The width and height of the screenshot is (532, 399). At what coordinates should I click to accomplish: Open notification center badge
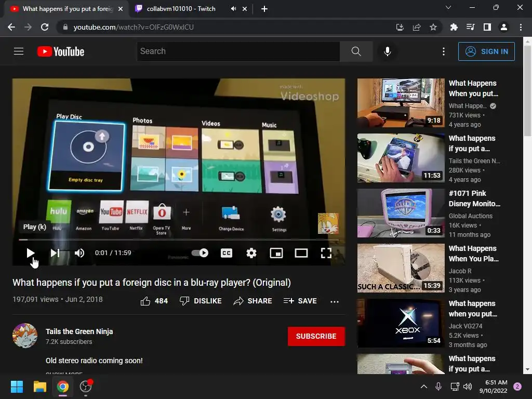517,387
